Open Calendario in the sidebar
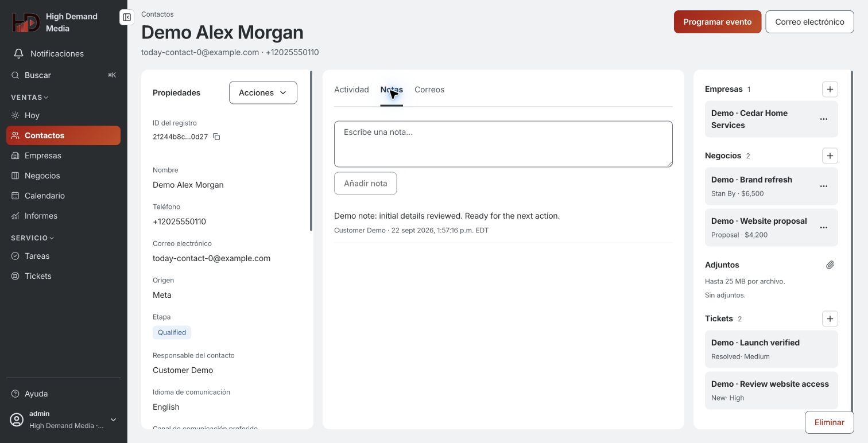The height and width of the screenshot is (443, 868). point(63,196)
